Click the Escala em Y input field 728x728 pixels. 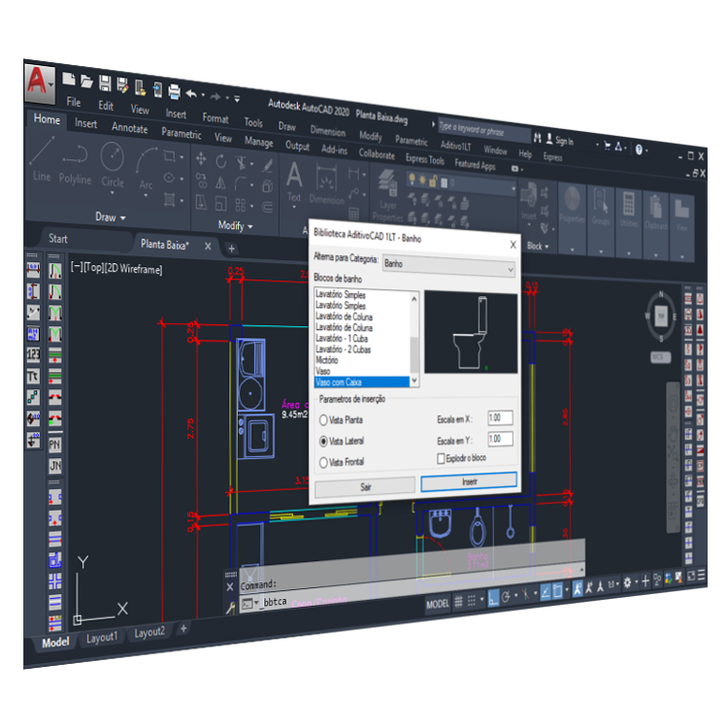coord(500,439)
